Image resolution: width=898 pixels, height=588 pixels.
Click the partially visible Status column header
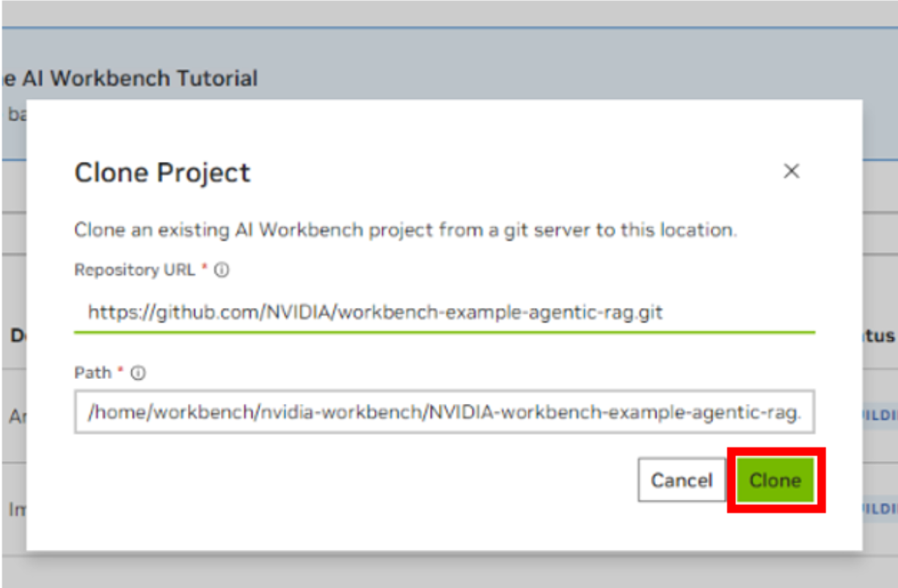(880, 336)
